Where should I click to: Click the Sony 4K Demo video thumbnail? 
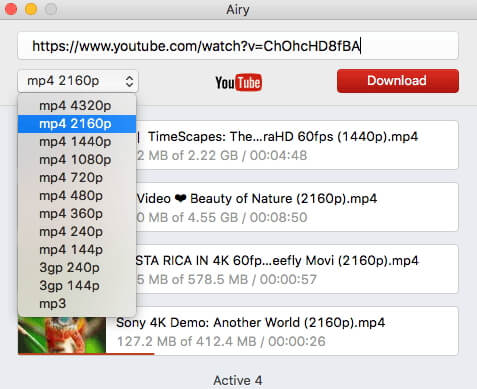click(62, 335)
